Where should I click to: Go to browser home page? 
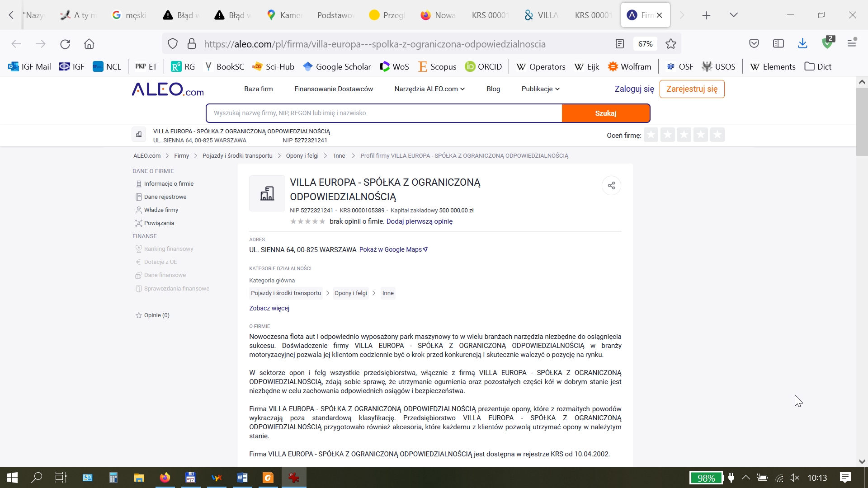[x=89, y=44]
